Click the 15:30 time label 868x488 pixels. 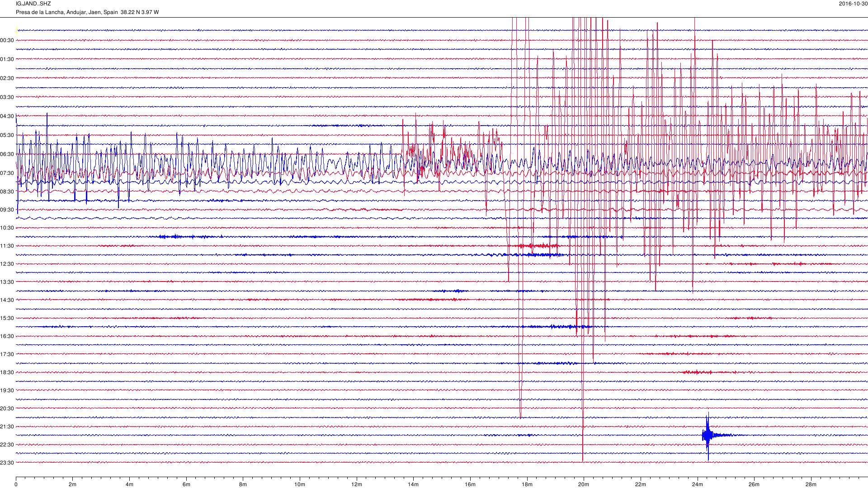coord(7,319)
